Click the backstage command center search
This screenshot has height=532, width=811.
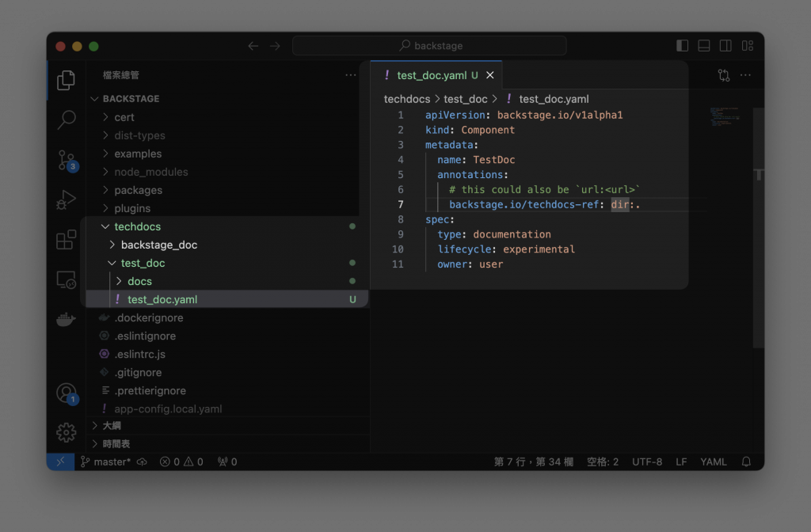tap(429, 46)
